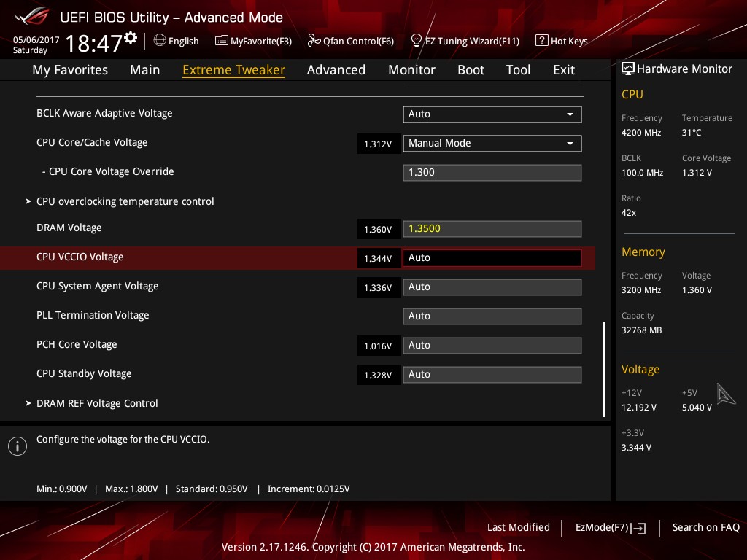
Task: Click the MyFavorite list icon
Action: pyautogui.click(x=222, y=41)
